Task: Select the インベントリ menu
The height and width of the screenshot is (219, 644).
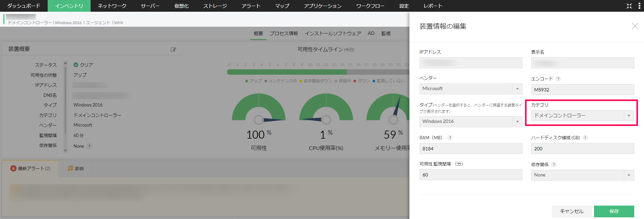Action: click(69, 6)
